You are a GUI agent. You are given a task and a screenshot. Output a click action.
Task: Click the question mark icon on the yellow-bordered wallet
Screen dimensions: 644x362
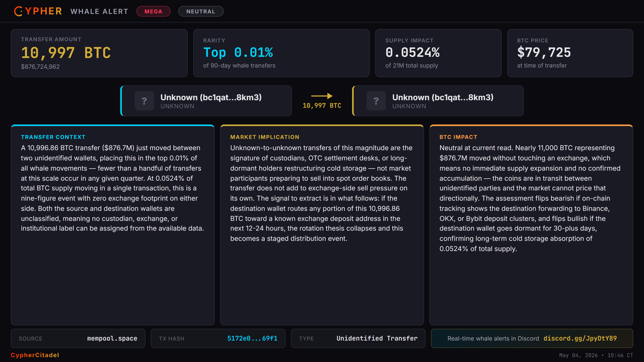click(376, 101)
